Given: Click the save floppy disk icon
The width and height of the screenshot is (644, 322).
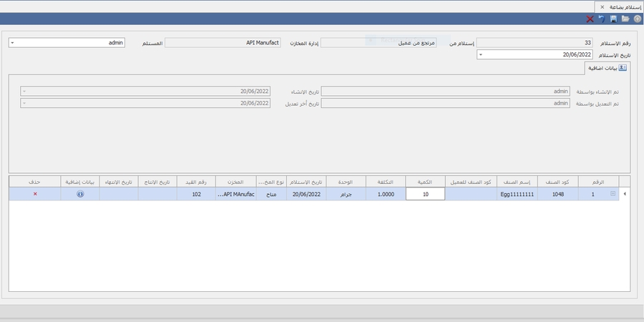Looking at the screenshot, I should (x=613, y=19).
